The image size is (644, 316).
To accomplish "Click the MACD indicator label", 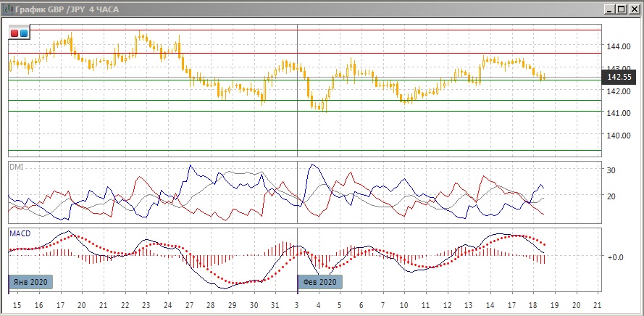I will click(x=20, y=233).
